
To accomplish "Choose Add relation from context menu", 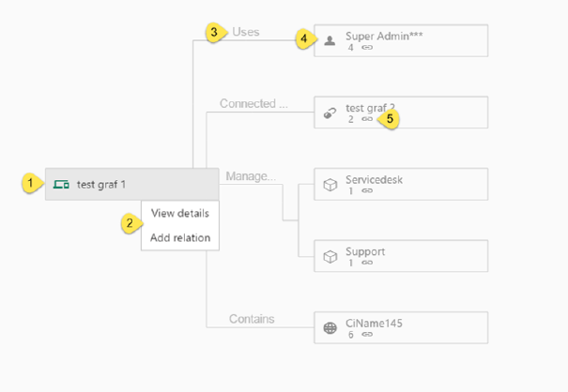I will (179, 238).
